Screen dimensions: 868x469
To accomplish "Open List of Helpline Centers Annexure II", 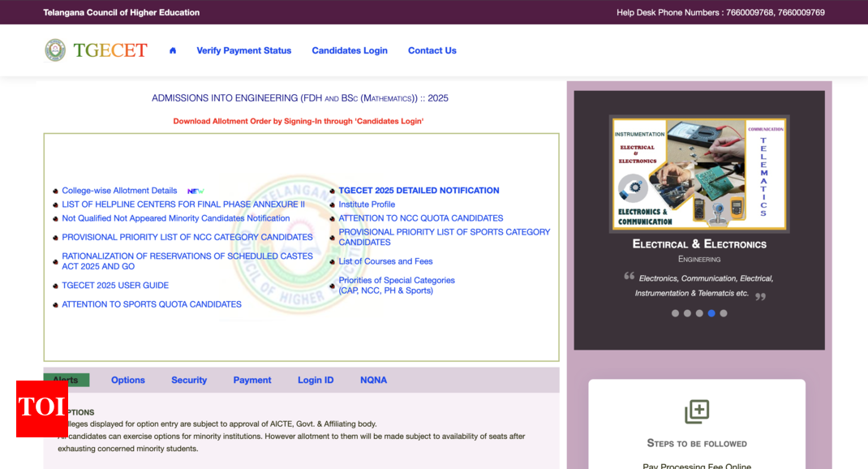I will (183, 204).
